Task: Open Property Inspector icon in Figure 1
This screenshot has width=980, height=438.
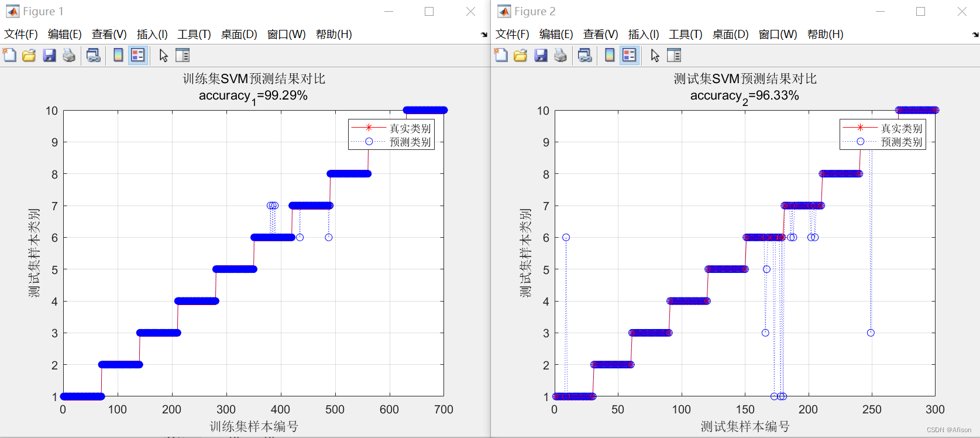Action: pyautogui.click(x=183, y=56)
